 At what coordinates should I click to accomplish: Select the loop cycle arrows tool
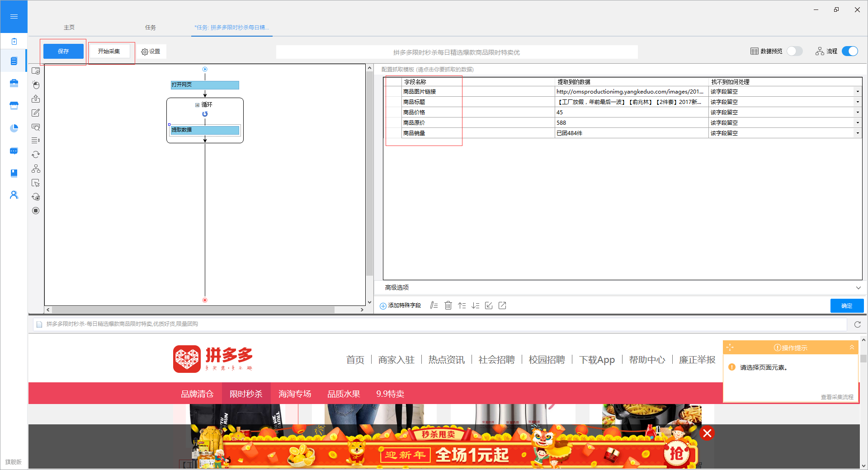pos(36,155)
